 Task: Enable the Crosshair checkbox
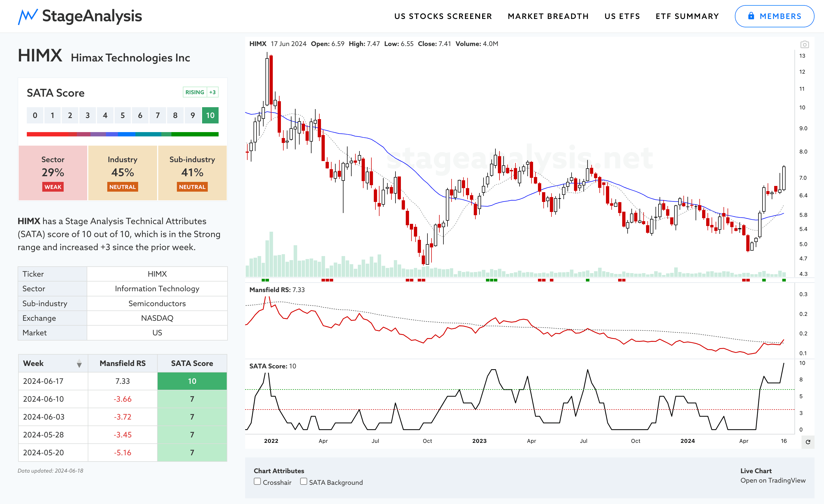click(257, 481)
